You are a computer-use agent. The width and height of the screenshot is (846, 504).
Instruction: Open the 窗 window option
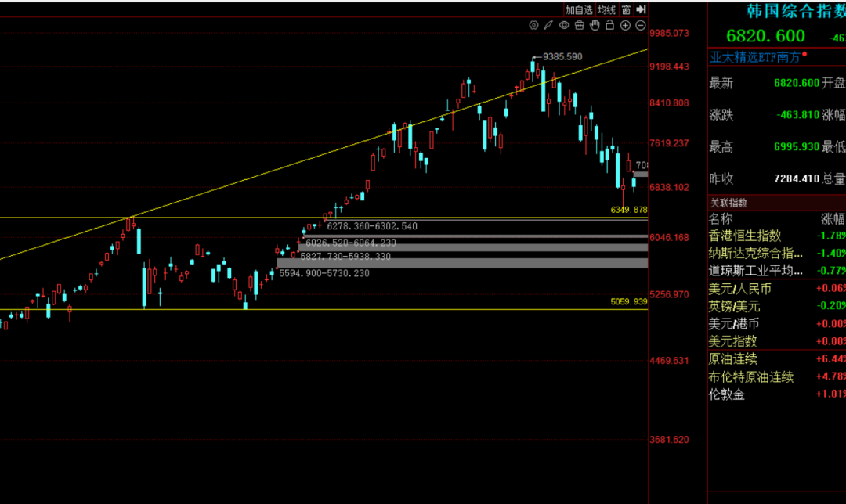tap(626, 9)
